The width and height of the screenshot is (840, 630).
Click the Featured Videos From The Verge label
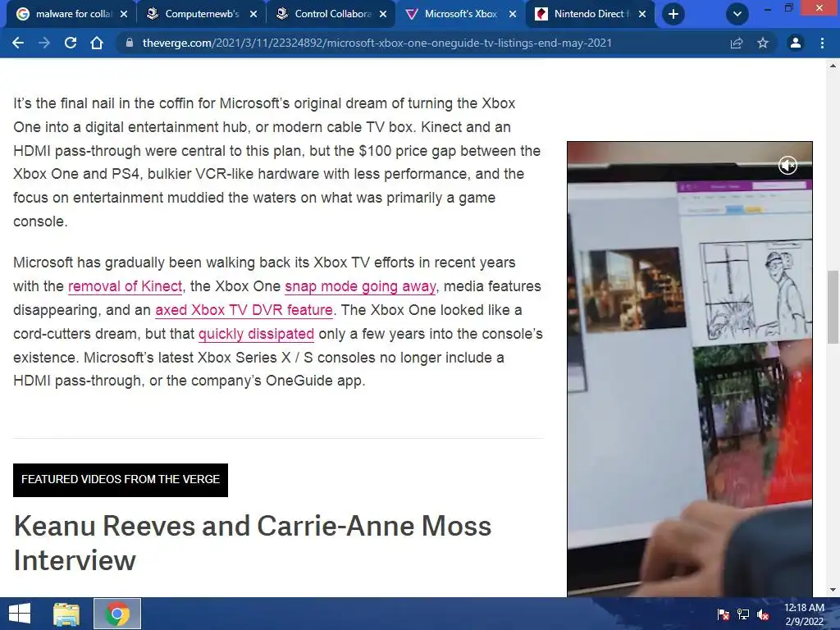121,479
